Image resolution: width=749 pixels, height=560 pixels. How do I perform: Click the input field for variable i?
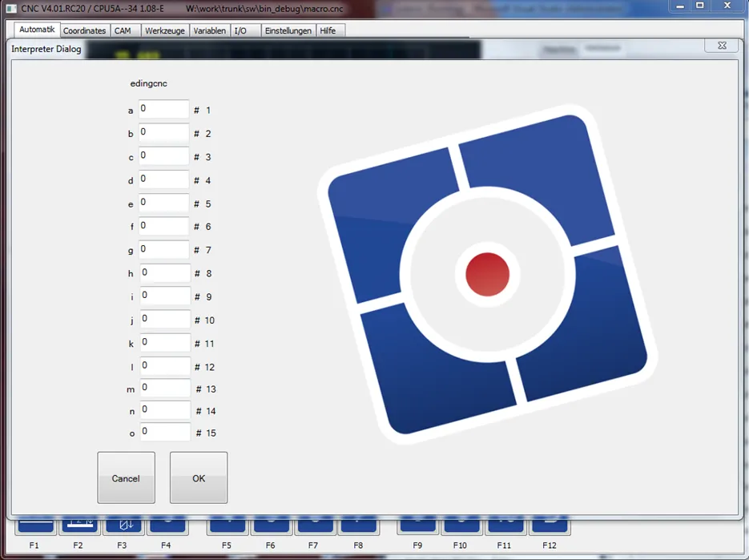[x=165, y=296]
